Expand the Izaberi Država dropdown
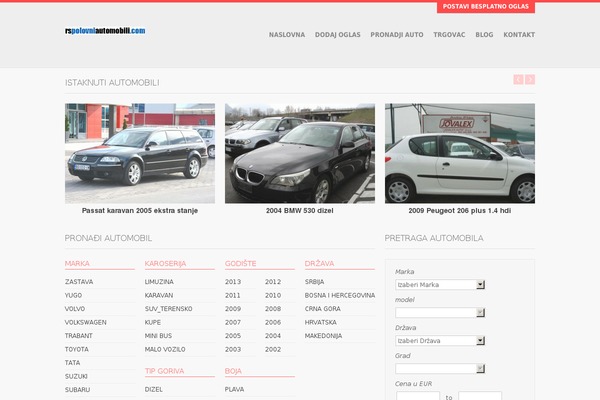The height and width of the screenshot is (400, 600). (440, 340)
